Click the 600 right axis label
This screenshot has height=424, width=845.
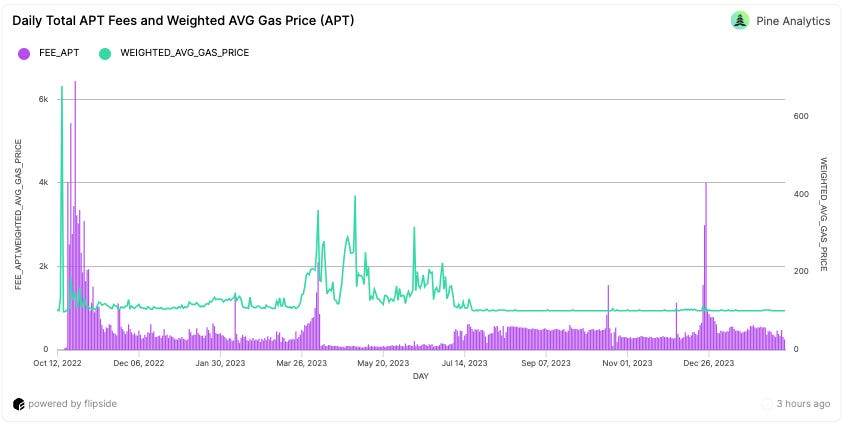801,116
